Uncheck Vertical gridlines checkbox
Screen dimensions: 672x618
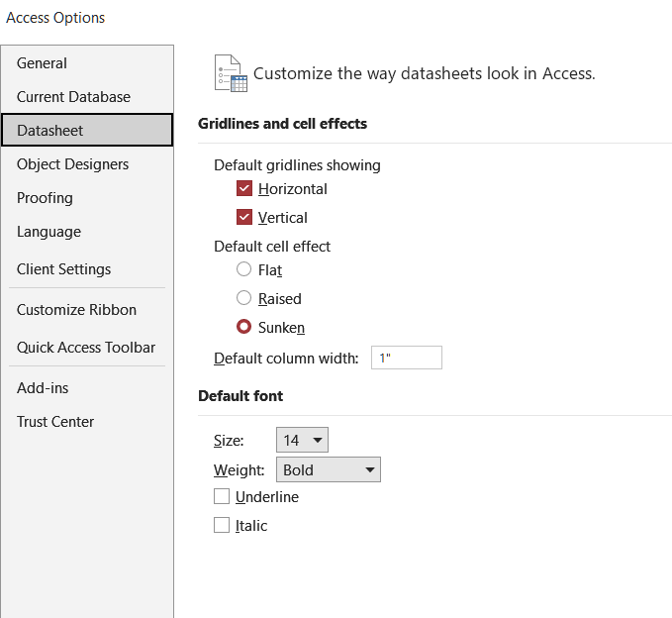(244, 217)
